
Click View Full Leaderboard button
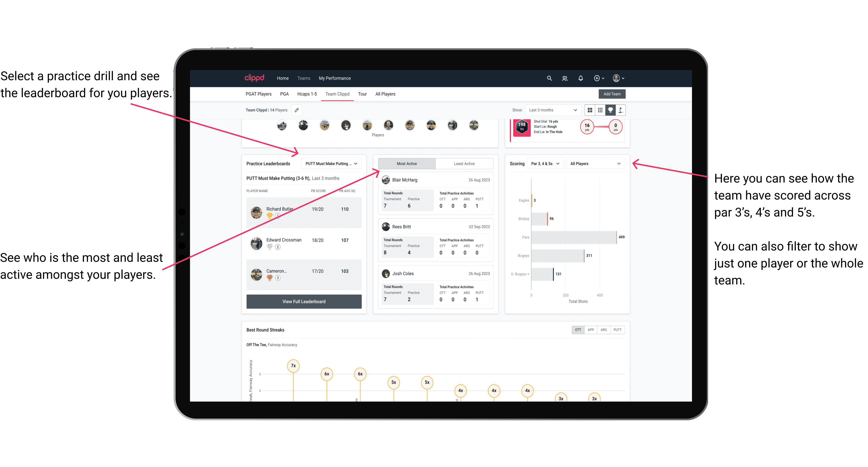pyautogui.click(x=304, y=301)
